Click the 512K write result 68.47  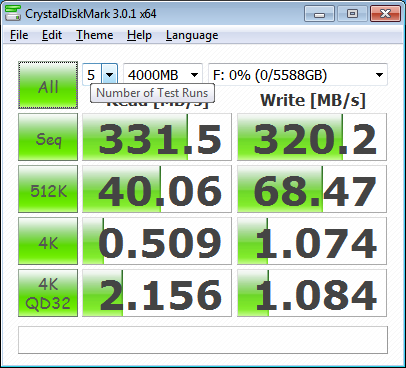pos(312,189)
